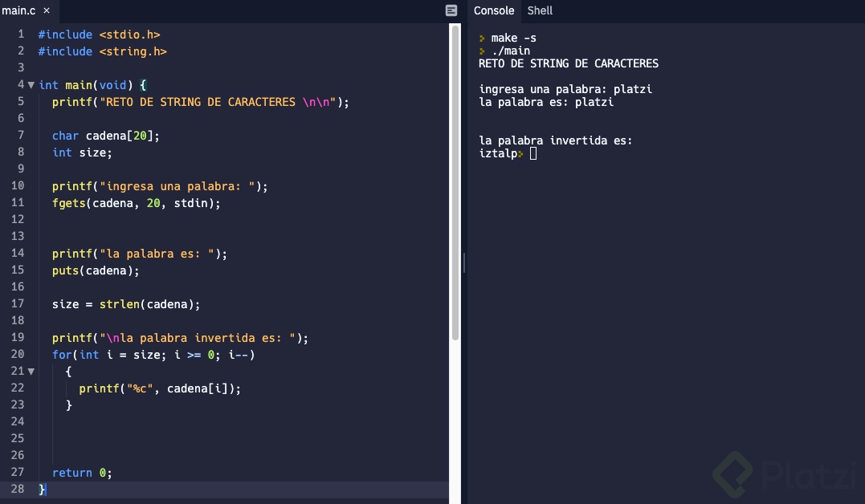
Task: Open the Console tab
Action: [494, 10]
